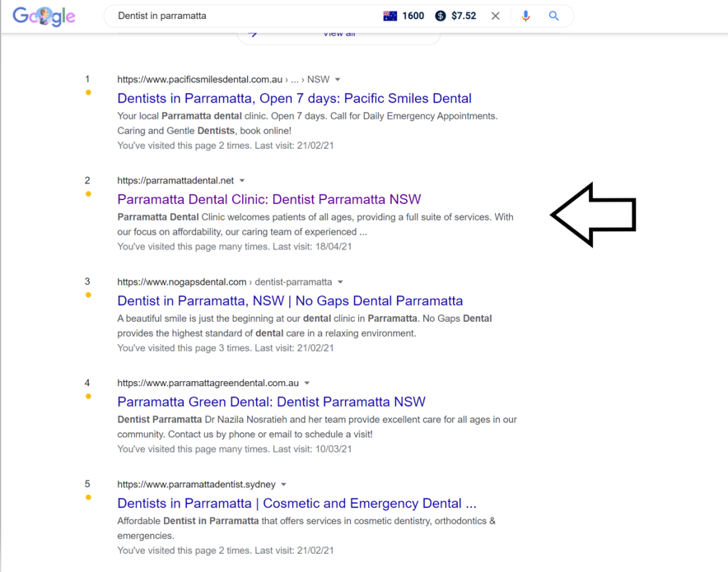Open Pacific Smiles Dental result link
Screen dimensions: 728x572
294,98
